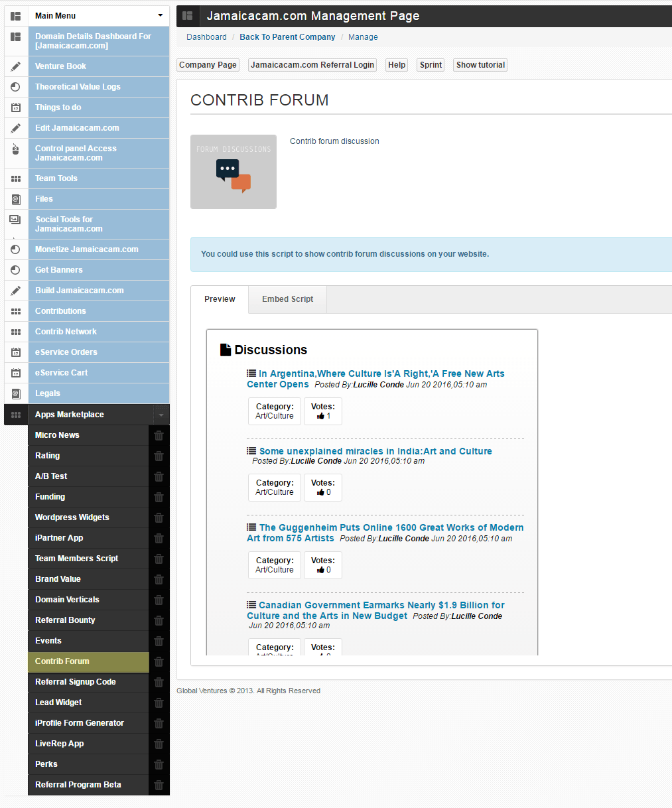Click trash icon beside iProfile Form Generator
This screenshot has height=808, width=672.
159,723
